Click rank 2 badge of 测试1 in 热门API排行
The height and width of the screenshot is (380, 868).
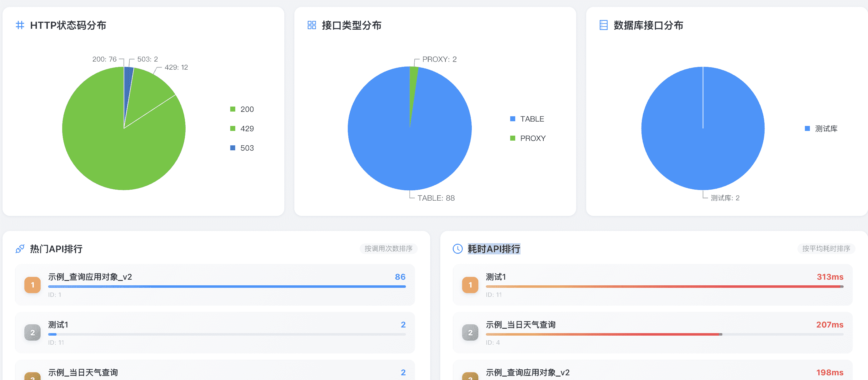(x=32, y=332)
